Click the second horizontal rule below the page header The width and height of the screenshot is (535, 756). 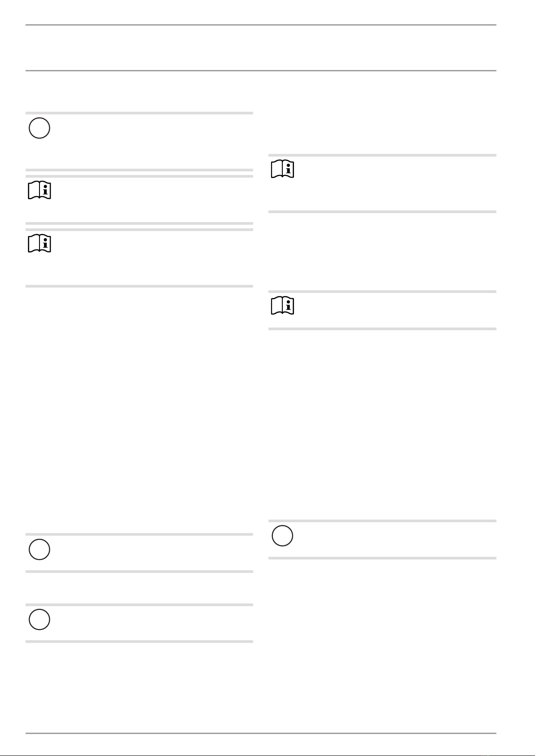(x=261, y=70)
